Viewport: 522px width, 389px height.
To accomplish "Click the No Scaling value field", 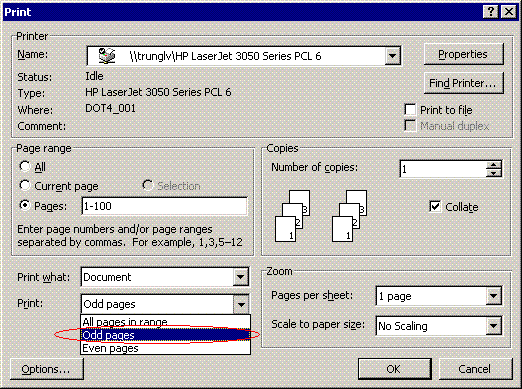I will [x=431, y=326].
